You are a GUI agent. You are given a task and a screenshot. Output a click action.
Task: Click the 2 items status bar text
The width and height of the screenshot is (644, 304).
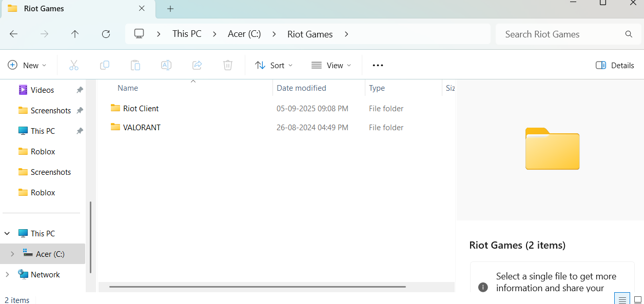(x=17, y=300)
